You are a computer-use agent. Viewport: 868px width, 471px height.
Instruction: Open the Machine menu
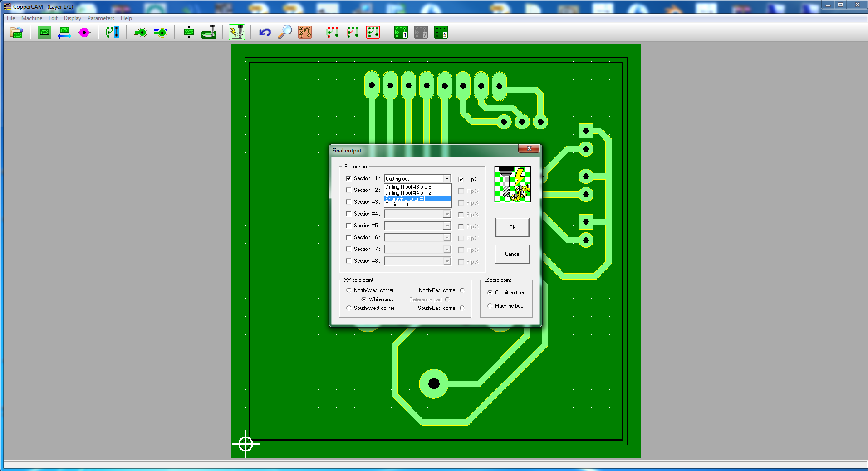coord(32,18)
